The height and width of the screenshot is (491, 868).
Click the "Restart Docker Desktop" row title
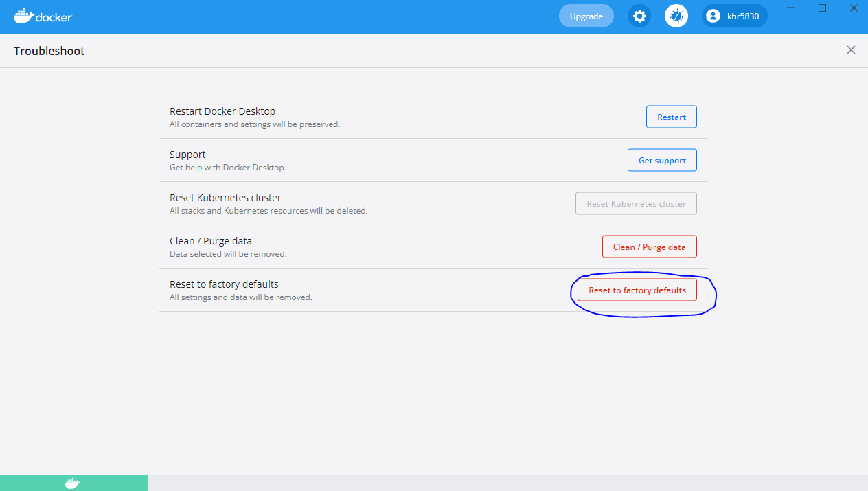(222, 111)
